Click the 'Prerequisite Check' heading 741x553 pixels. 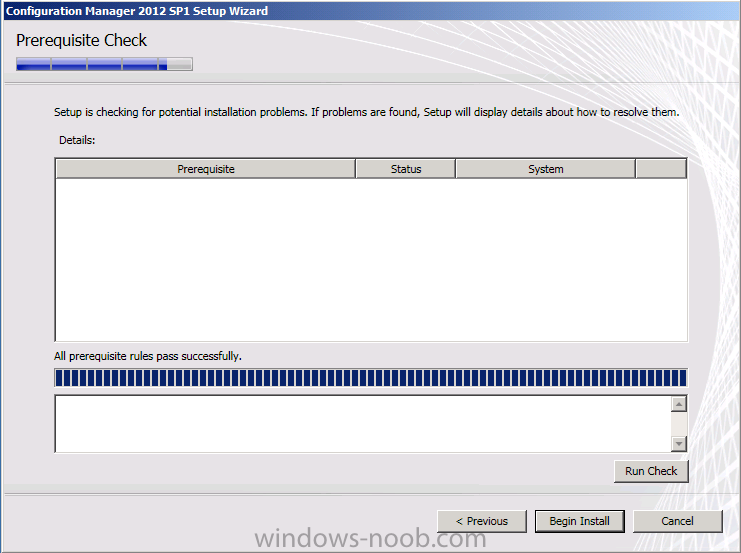81,41
